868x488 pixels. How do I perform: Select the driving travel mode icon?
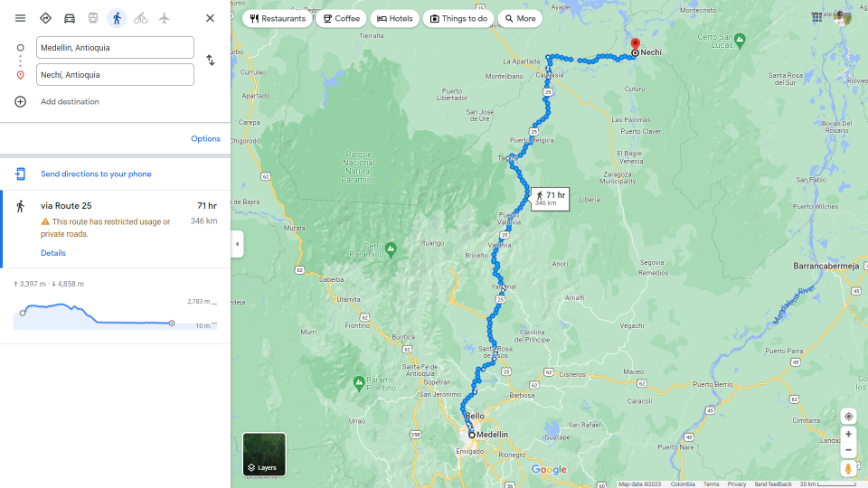tap(70, 18)
